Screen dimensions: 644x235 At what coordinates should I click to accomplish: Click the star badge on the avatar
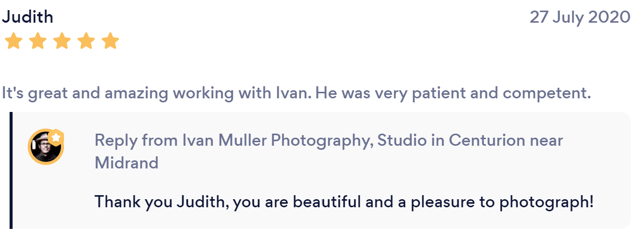click(x=56, y=137)
